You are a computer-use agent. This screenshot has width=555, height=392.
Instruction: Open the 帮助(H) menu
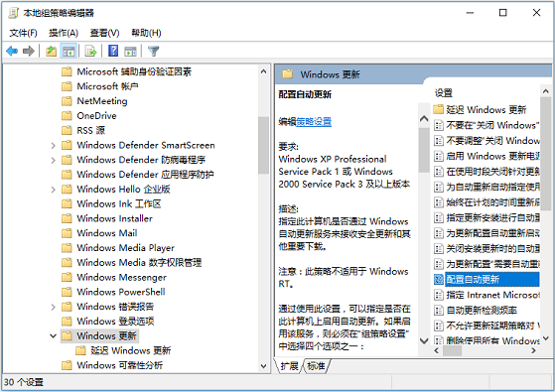tap(146, 33)
